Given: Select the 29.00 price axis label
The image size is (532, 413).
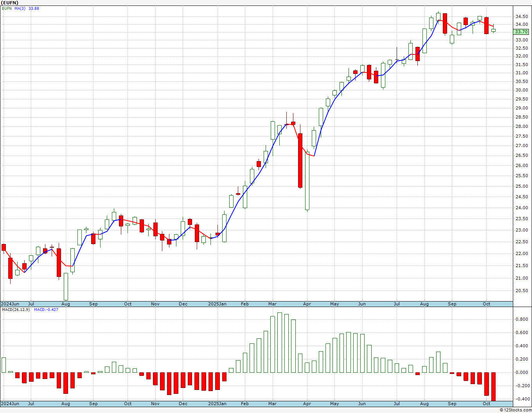Looking at the screenshot, I should click(522, 108).
